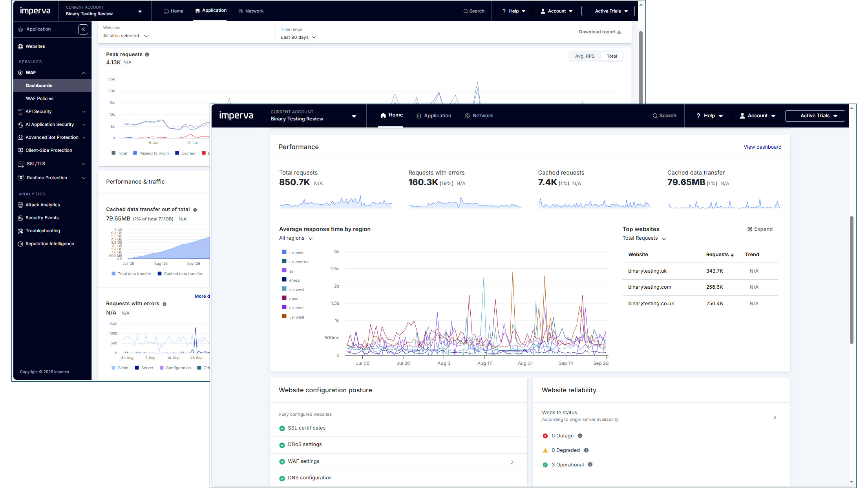
Task: Click us-central legend color swatch
Action: pos(284,261)
